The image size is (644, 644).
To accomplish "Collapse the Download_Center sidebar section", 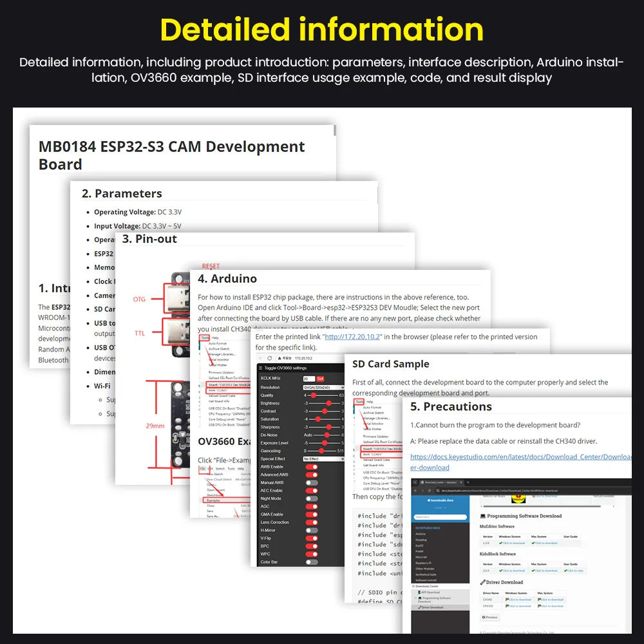I will click(413, 586).
